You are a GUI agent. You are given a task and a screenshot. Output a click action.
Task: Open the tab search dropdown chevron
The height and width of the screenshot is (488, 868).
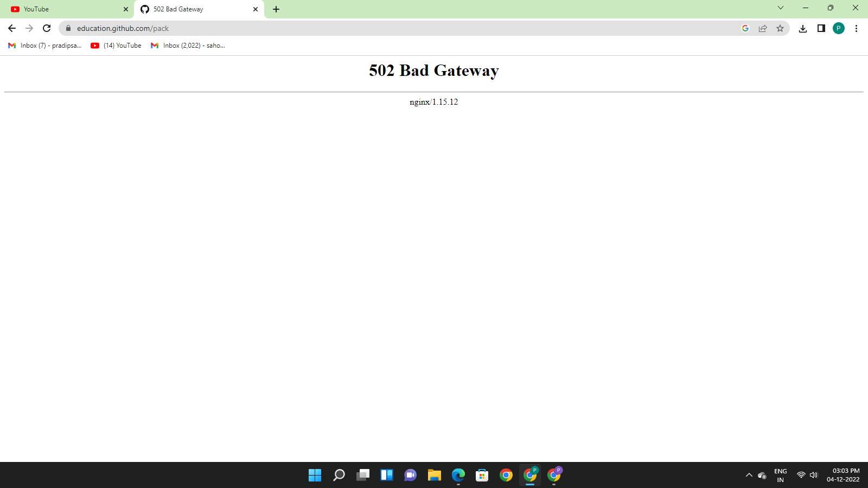point(780,8)
